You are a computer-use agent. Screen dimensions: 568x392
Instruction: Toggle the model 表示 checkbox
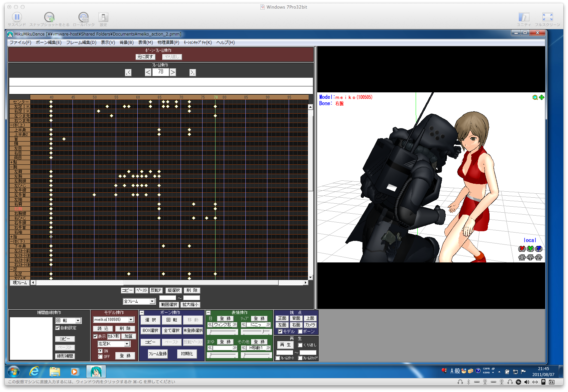click(x=95, y=337)
